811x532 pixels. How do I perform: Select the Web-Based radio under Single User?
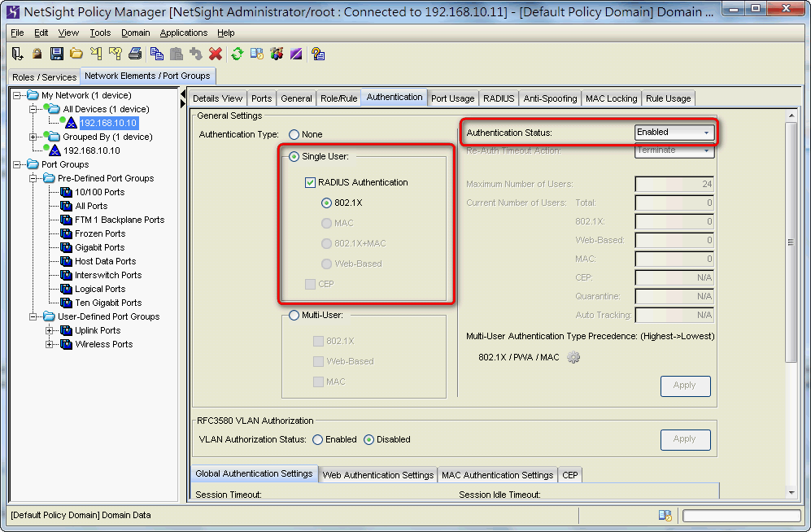pyautogui.click(x=326, y=264)
